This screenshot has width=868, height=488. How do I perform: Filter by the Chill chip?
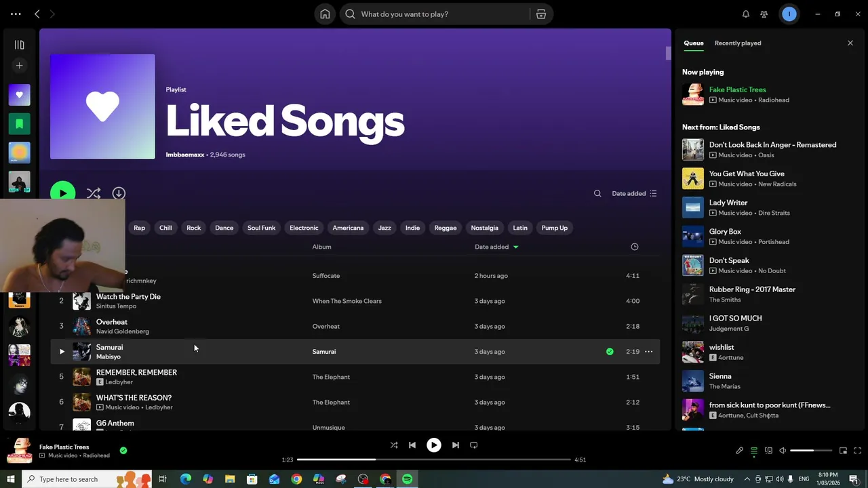click(165, 228)
